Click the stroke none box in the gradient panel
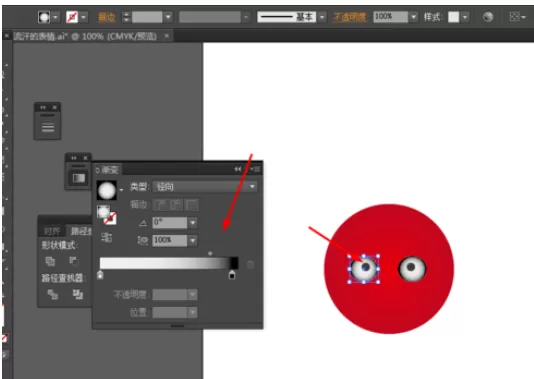Image resolution: width=534 pixels, height=379 pixels. click(x=110, y=219)
